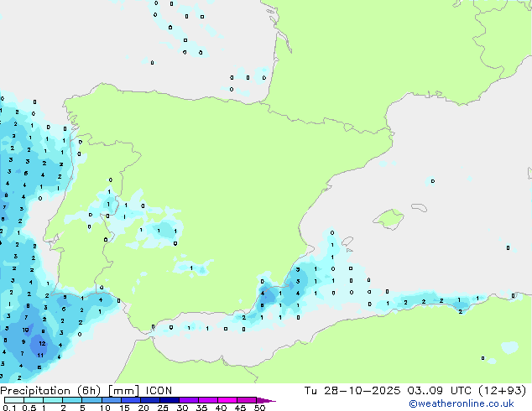Image resolution: width=532 pixels, height=411 pixels.
Task: Click the '10' precipitation value in the Atlantic
Action: [x=25, y=330]
